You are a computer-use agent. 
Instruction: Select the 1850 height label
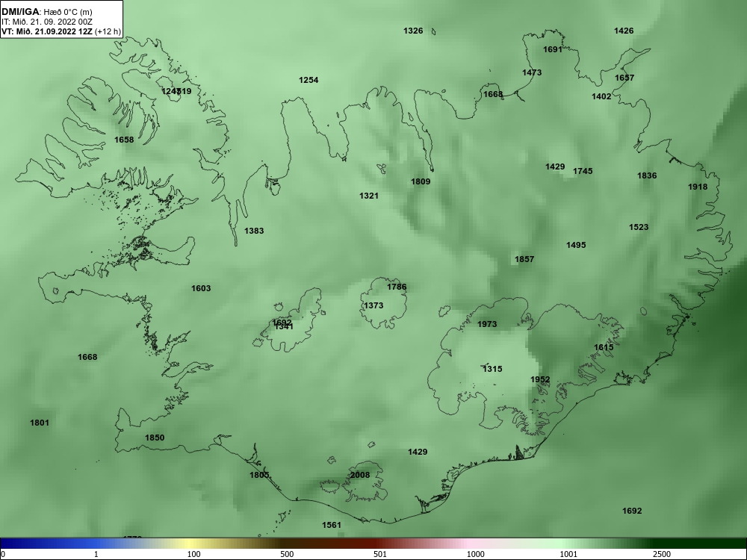point(155,438)
